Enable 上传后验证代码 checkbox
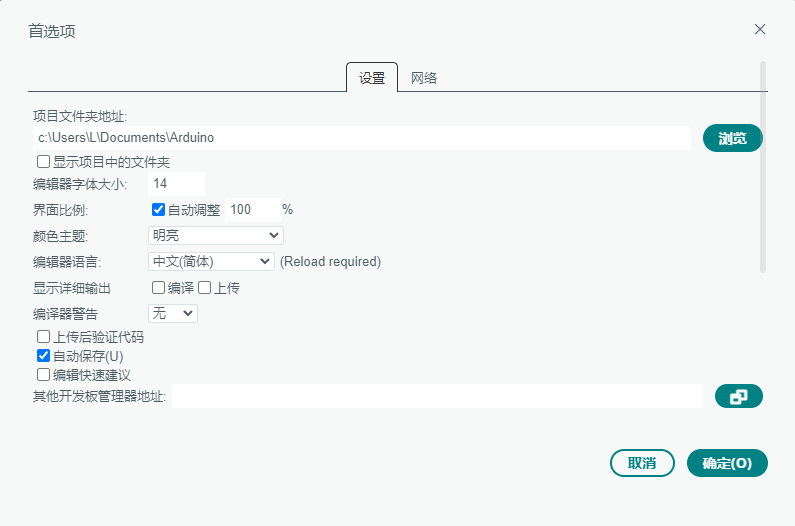This screenshot has height=526, width=795. point(44,337)
